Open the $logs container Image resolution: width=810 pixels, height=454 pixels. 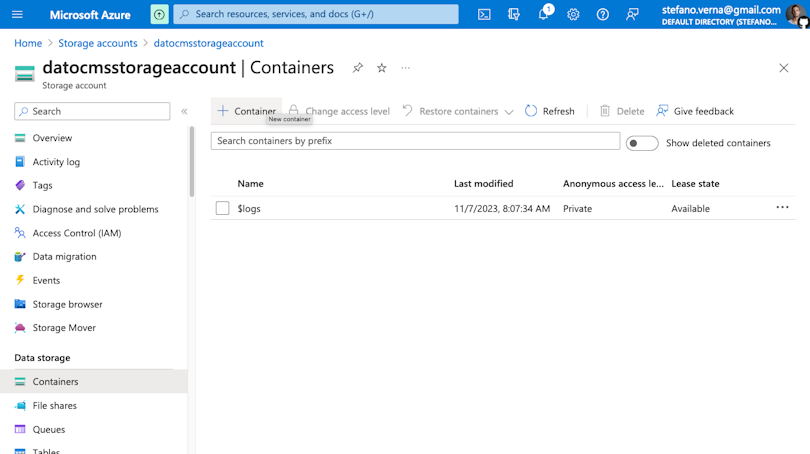(x=249, y=209)
